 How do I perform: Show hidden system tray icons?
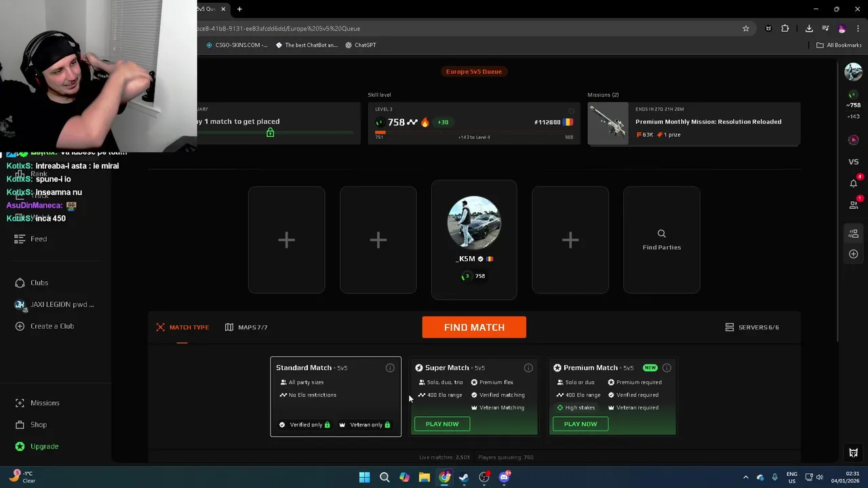(x=745, y=477)
